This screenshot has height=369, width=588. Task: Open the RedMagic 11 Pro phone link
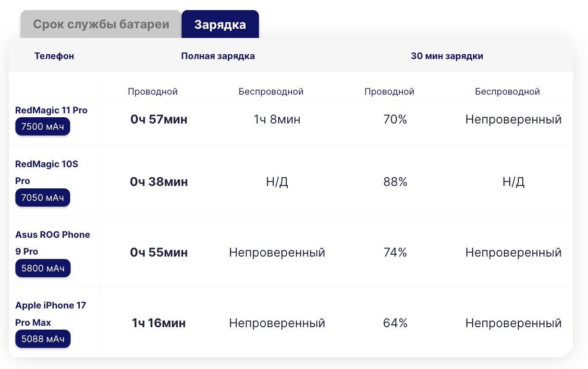click(51, 110)
